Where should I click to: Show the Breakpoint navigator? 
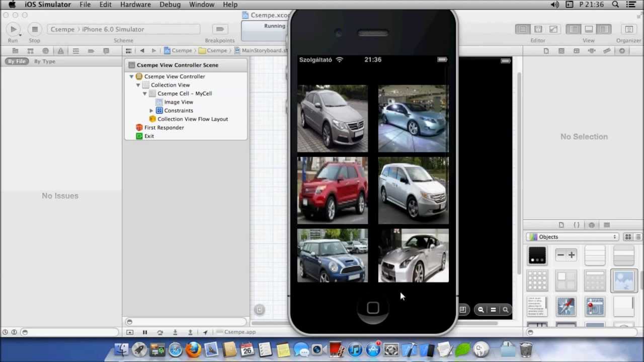91,51
